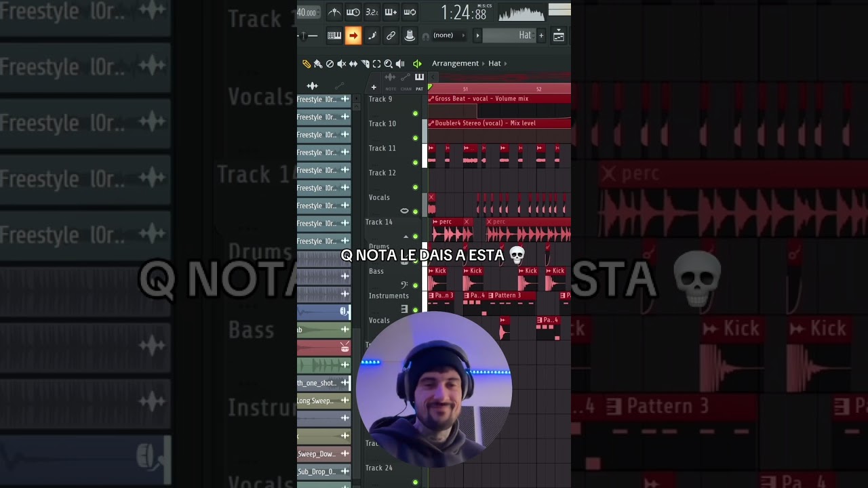This screenshot has width=868, height=488.
Task: Select the th_one_shot.. picker item
Action: (323, 383)
